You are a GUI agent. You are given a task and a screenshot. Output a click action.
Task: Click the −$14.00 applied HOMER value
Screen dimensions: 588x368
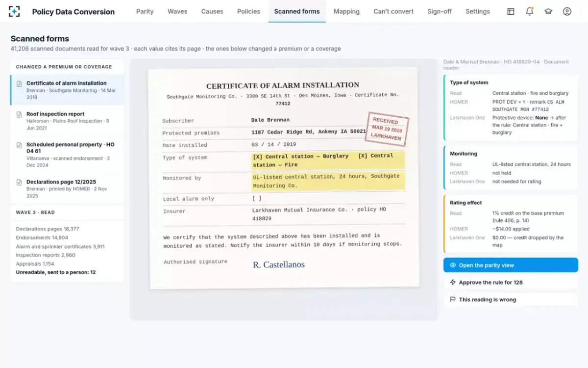510,229
